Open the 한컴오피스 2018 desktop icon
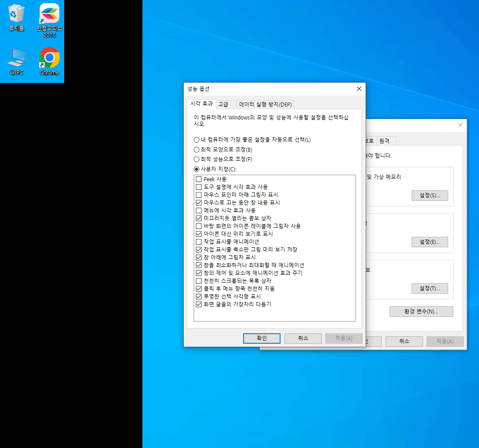 pos(50,20)
